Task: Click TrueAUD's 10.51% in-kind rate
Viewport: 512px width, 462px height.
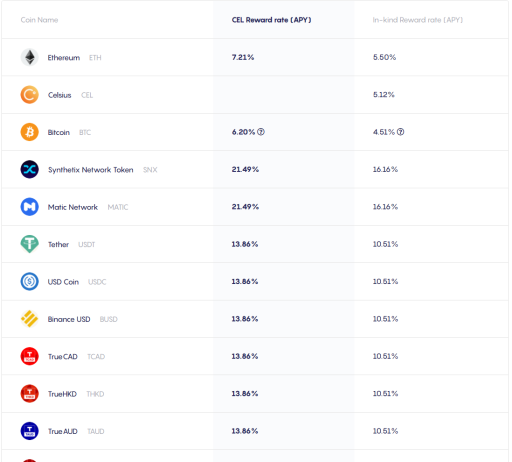Action: click(x=385, y=431)
